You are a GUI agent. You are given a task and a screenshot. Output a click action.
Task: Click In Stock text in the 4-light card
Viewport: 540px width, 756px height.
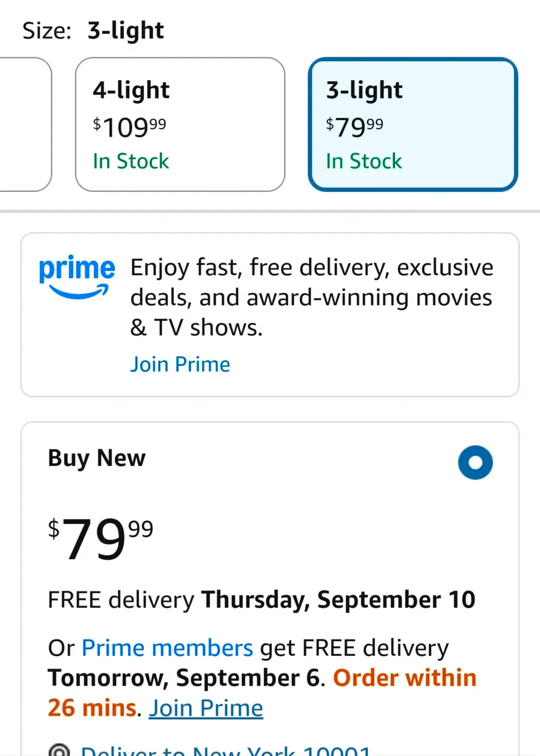[x=131, y=161]
